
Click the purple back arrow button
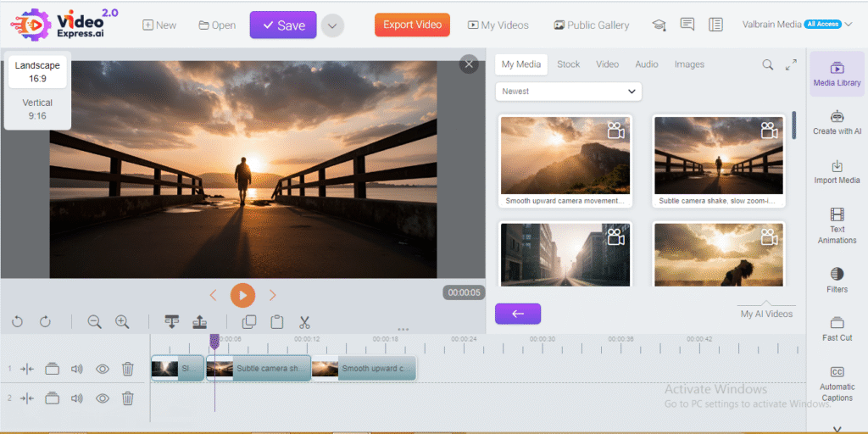coord(518,314)
